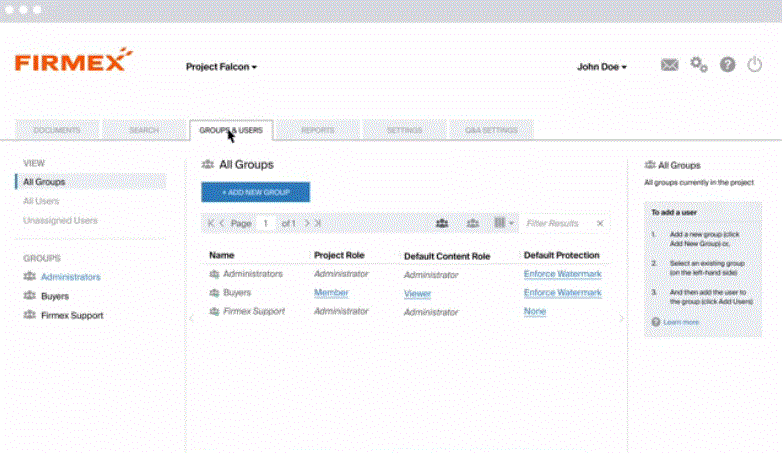Open Firmex Support group in sidebar
The image size is (782, 453).
tap(72, 315)
